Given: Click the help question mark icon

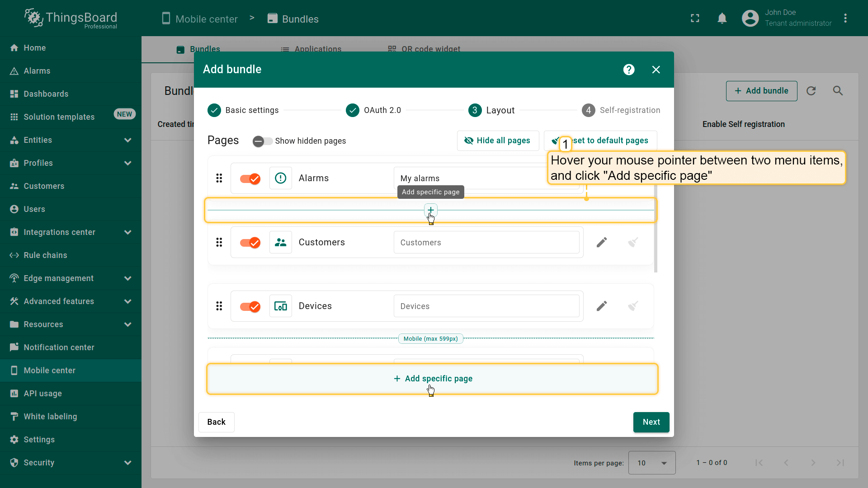Looking at the screenshot, I should click(628, 70).
